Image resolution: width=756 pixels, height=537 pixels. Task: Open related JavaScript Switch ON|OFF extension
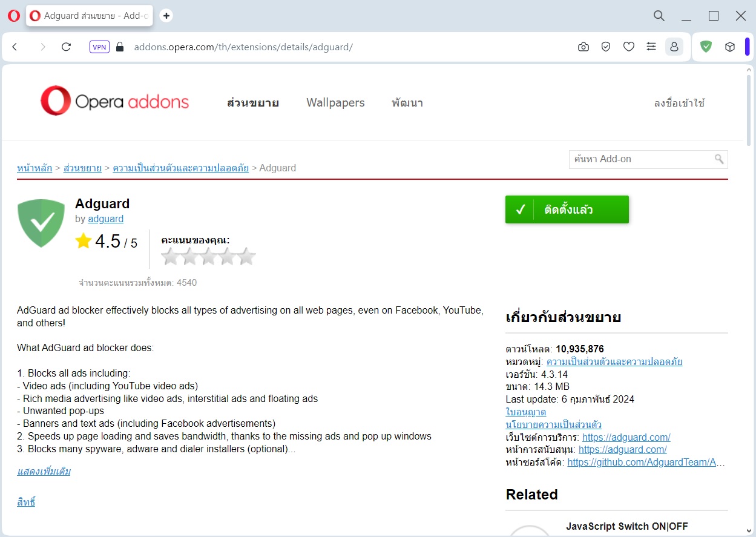coord(627,527)
